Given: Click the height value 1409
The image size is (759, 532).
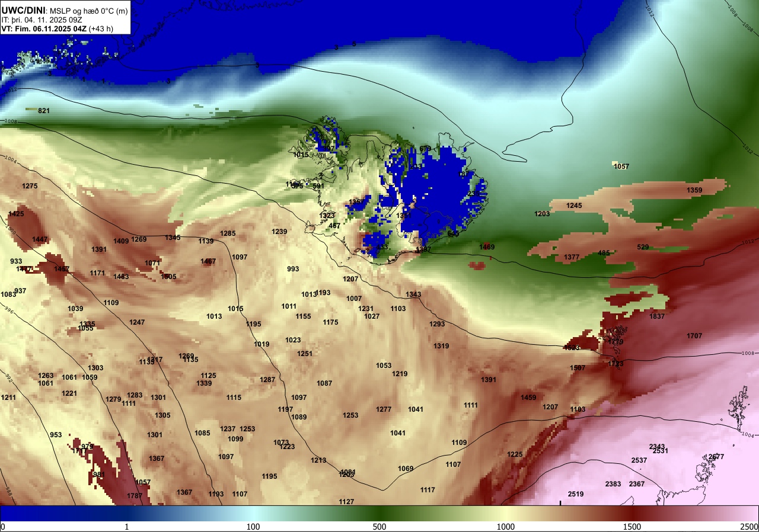Looking at the screenshot, I should point(121,241).
